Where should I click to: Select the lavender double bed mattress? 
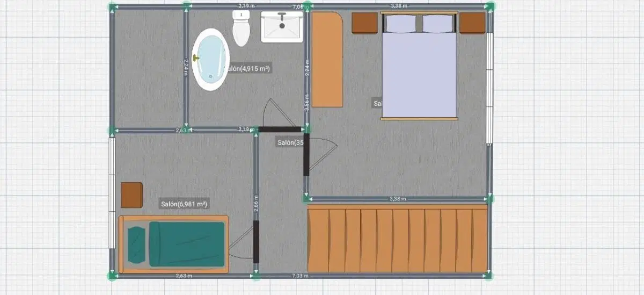419,74
